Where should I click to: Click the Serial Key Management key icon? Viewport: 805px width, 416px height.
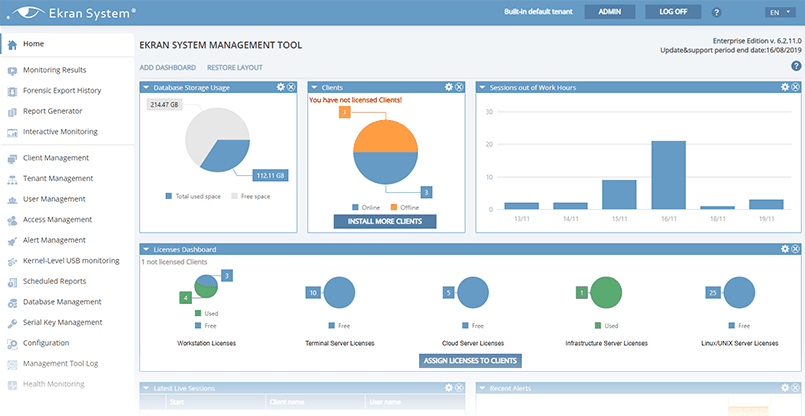tap(13, 323)
